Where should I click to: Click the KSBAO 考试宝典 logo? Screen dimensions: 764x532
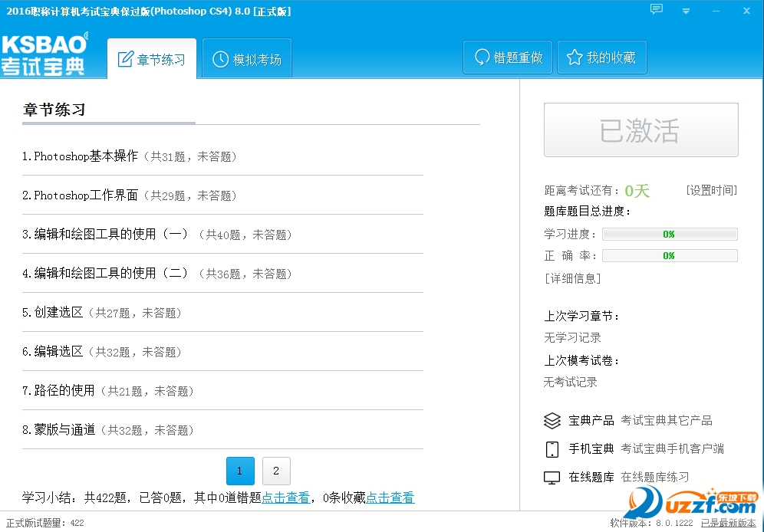pyautogui.click(x=44, y=54)
